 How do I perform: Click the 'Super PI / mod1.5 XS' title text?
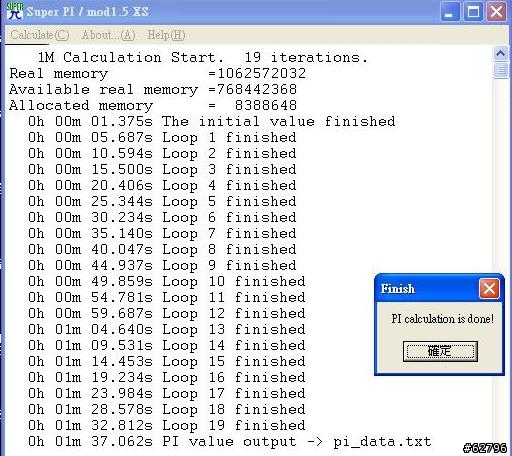(x=88, y=12)
